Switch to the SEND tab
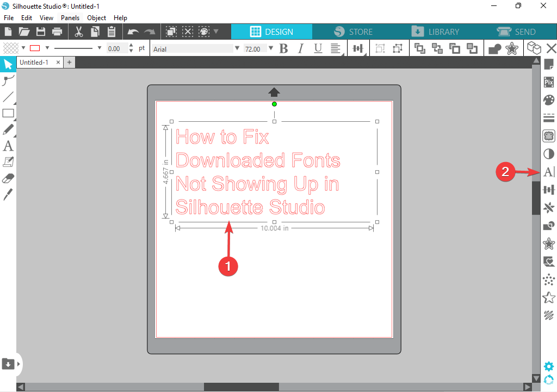 516,32
